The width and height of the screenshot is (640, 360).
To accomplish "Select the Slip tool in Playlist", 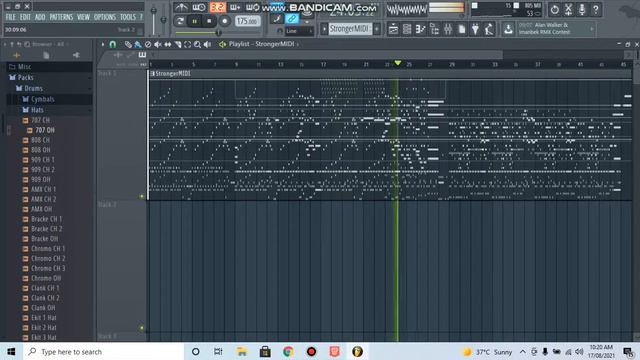I will (168, 44).
